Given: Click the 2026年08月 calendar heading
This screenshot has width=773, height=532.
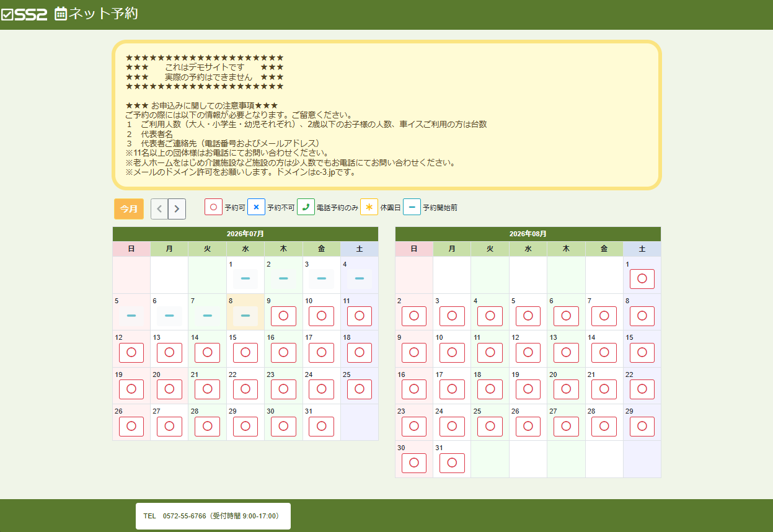Looking at the screenshot, I should point(528,234).
